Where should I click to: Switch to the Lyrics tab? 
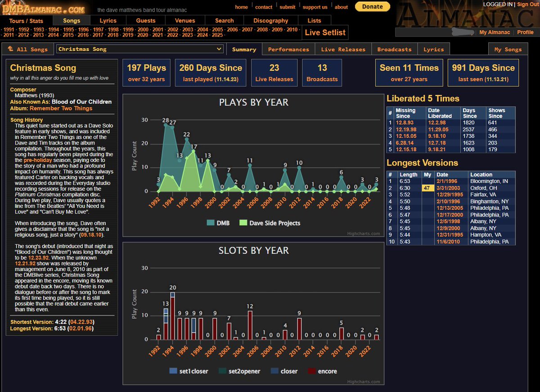[x=433, y=50]
